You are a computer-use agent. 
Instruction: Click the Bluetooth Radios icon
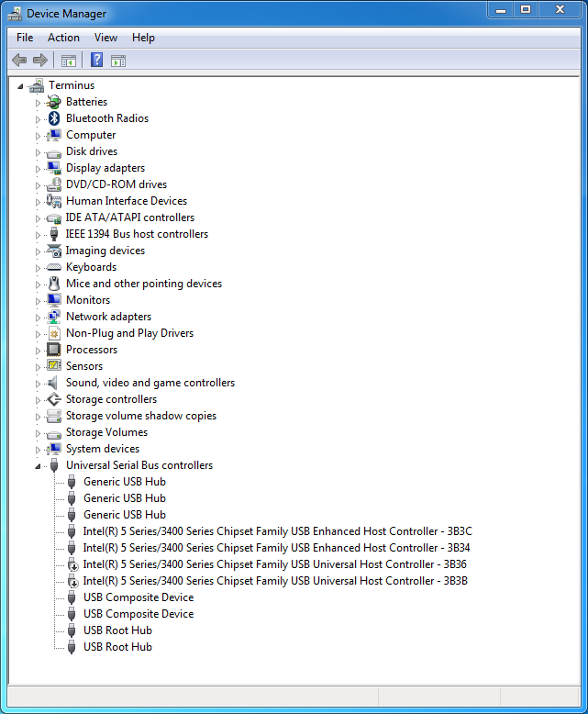pos(54,118)
